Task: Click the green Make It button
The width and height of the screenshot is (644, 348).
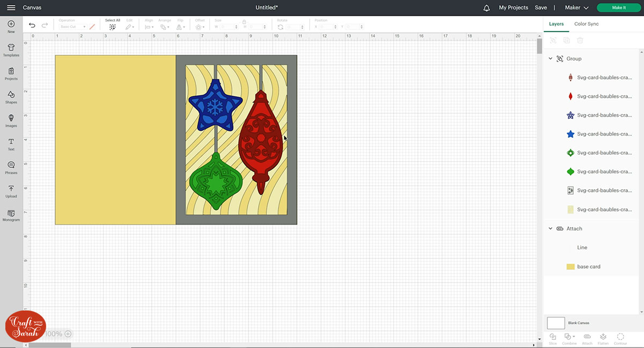Action: pyautogui.click(x=618, y=8)
